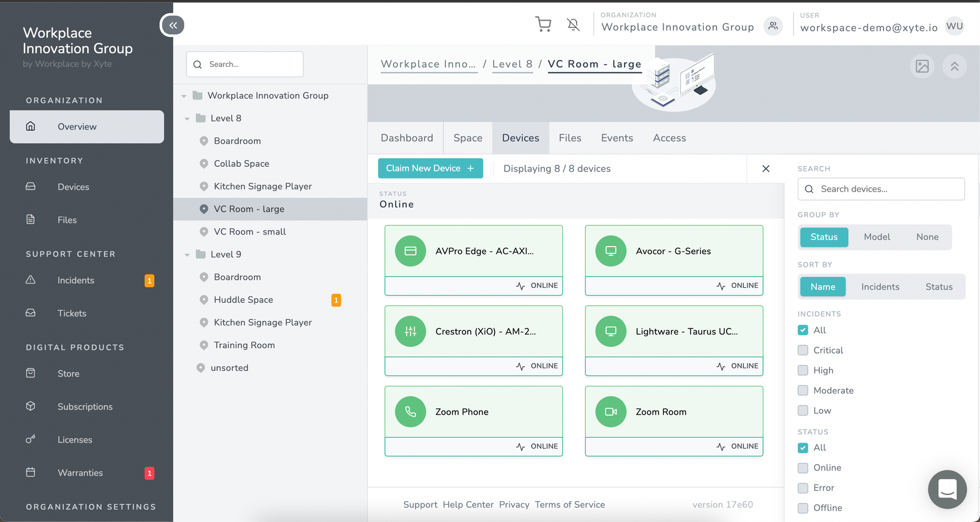Open the Files tab
The height and width of the screenshot is (522, 980).
570,138
